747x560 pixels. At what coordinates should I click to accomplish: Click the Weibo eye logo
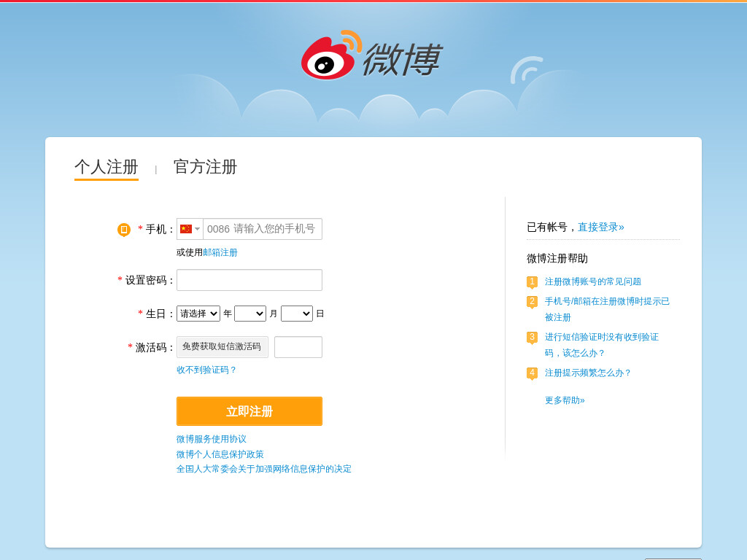click(x=331, y=55)
